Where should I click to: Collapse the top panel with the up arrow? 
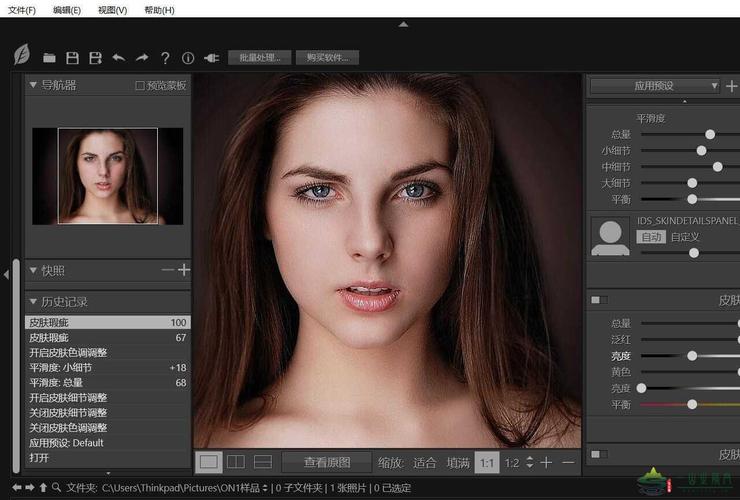[x=404, y=24]
